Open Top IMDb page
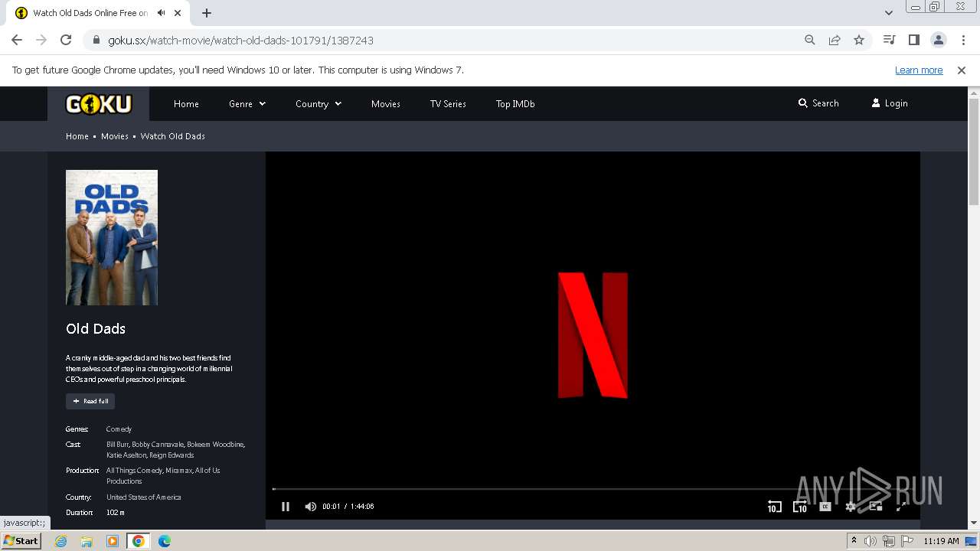Screen dimensions: 980x551 coord(515,104)
